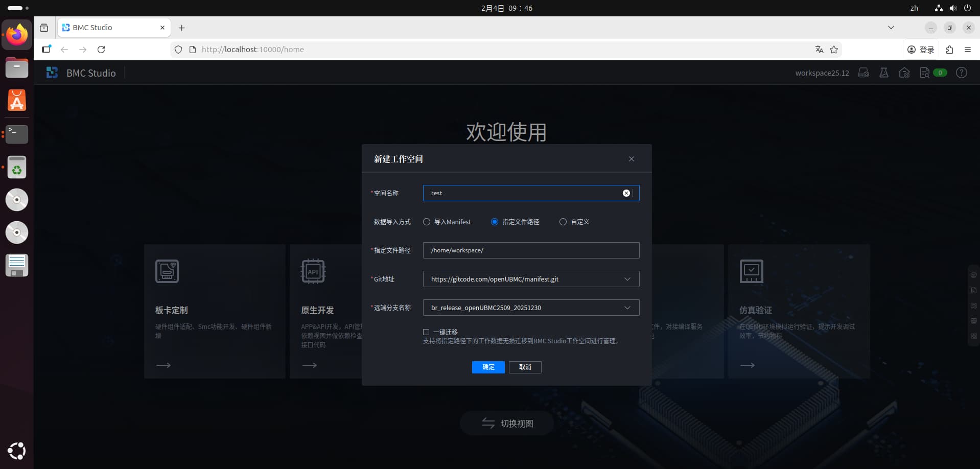Click the 取消 cancel button

(x=525, y=367)
